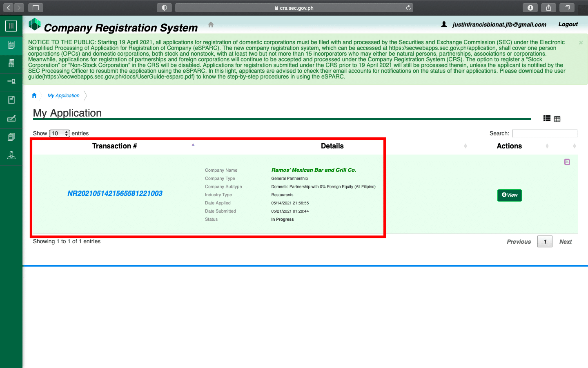Sort by the Actions column header

tap(509, 146)
